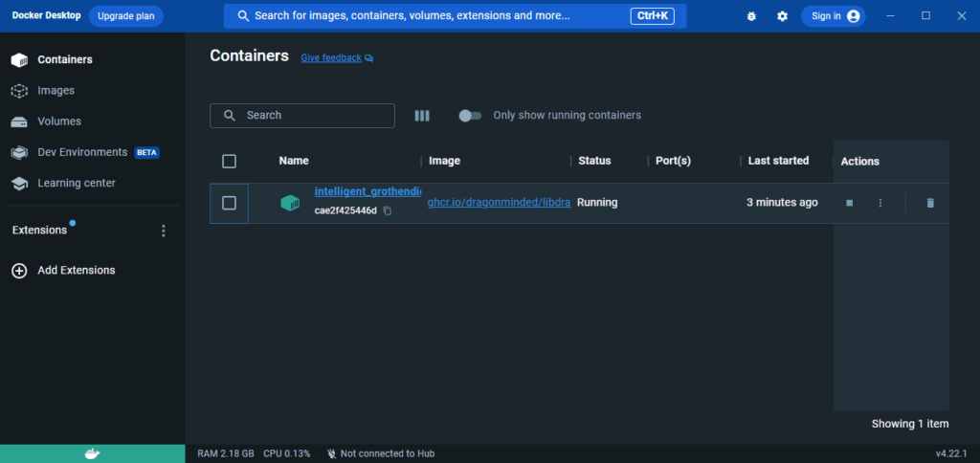This screenshot has height=463, width=980.
Task: Delete the container with trash icon
Action: pos(930,203)
